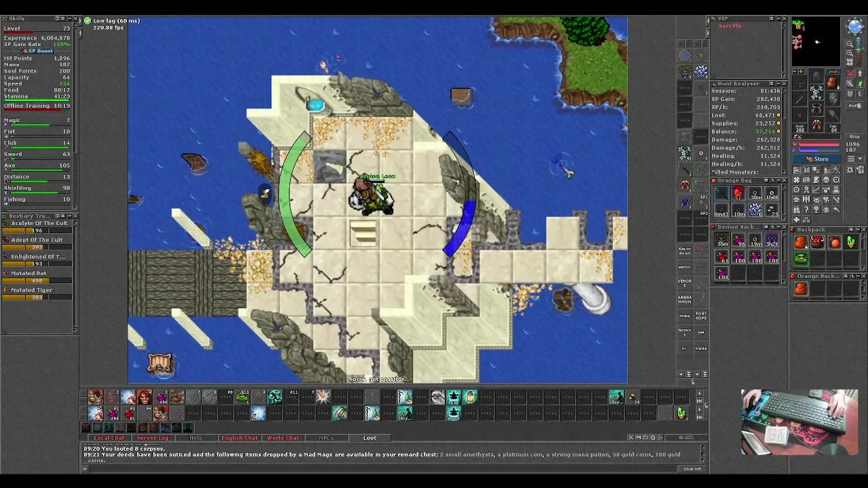Click the red health bar under equipment
Screen dimensions: 868x488
pyautogui.click(x=818, y=144)
